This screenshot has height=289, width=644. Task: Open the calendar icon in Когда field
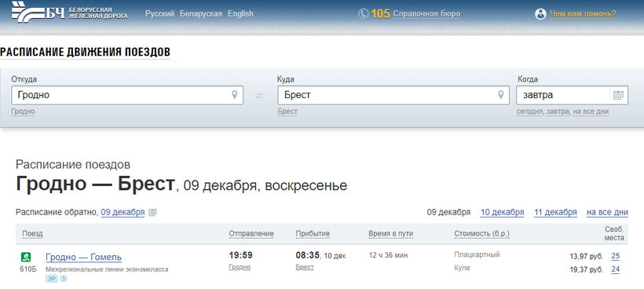point(618,95)
